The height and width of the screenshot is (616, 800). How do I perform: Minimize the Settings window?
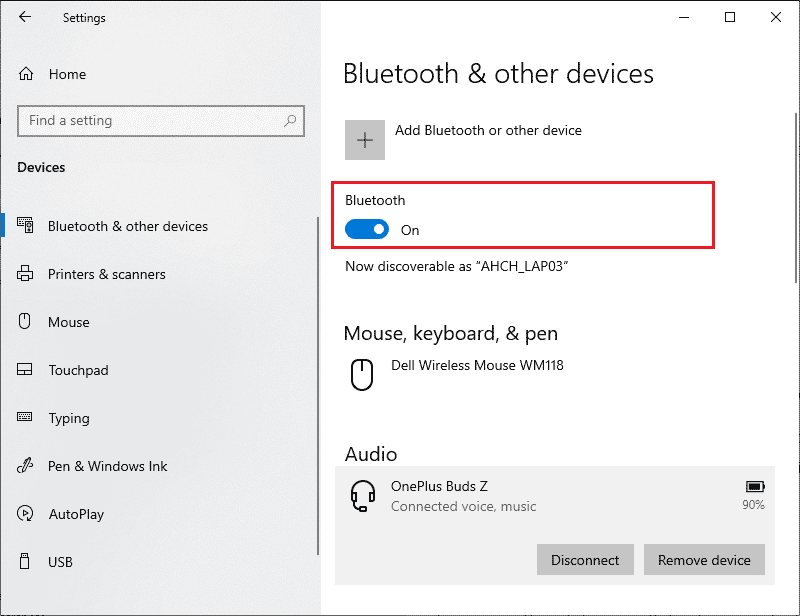[684, 17]
